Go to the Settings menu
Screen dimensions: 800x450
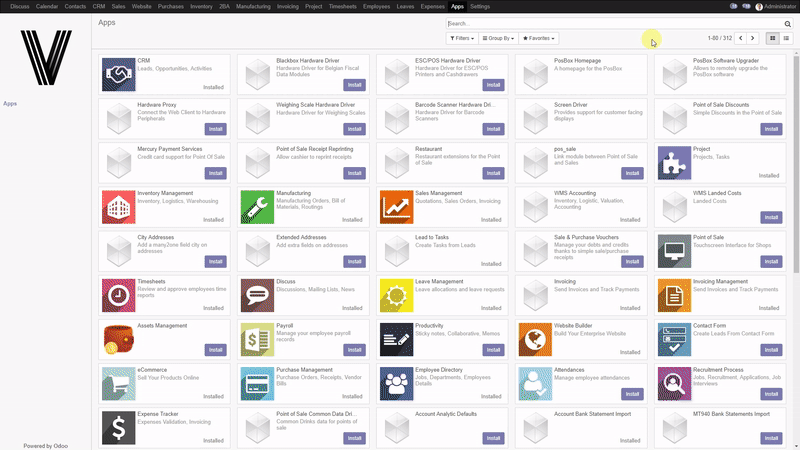[x=480, y=7]
